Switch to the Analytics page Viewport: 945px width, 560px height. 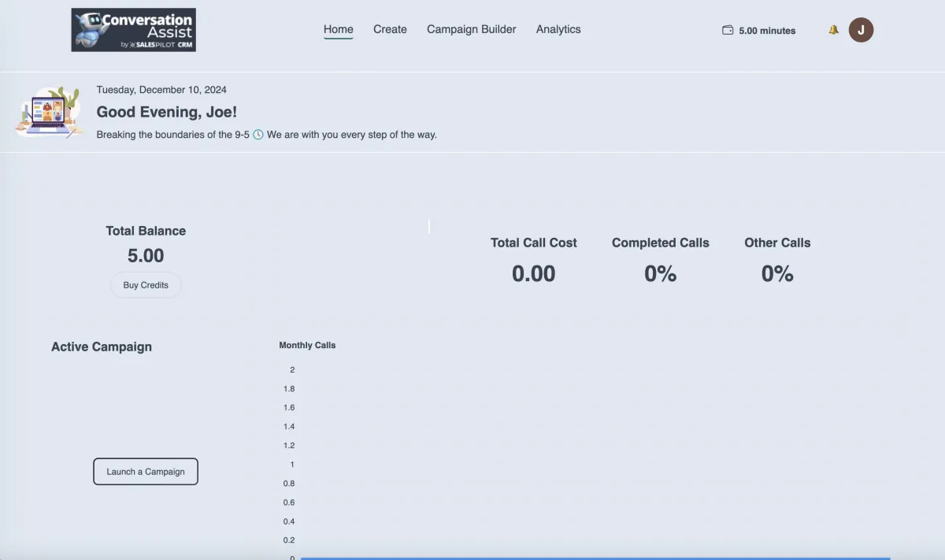558,29
